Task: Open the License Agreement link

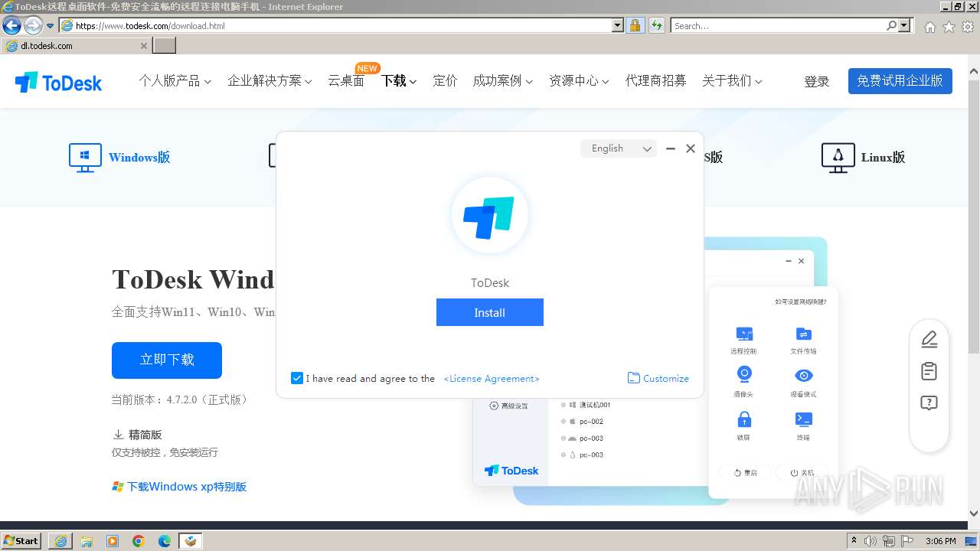Action: pos(492,379)
